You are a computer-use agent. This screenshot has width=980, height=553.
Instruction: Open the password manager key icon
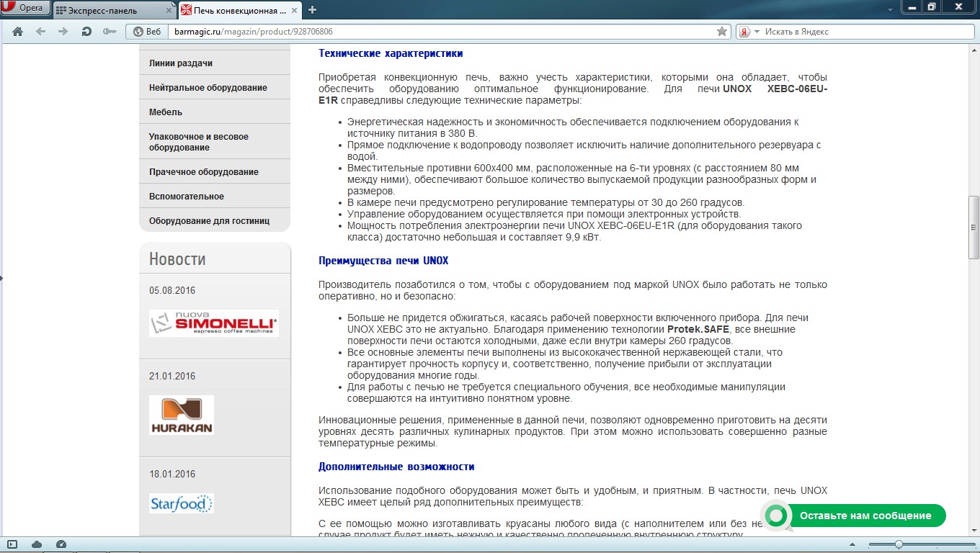click(109, 32)
